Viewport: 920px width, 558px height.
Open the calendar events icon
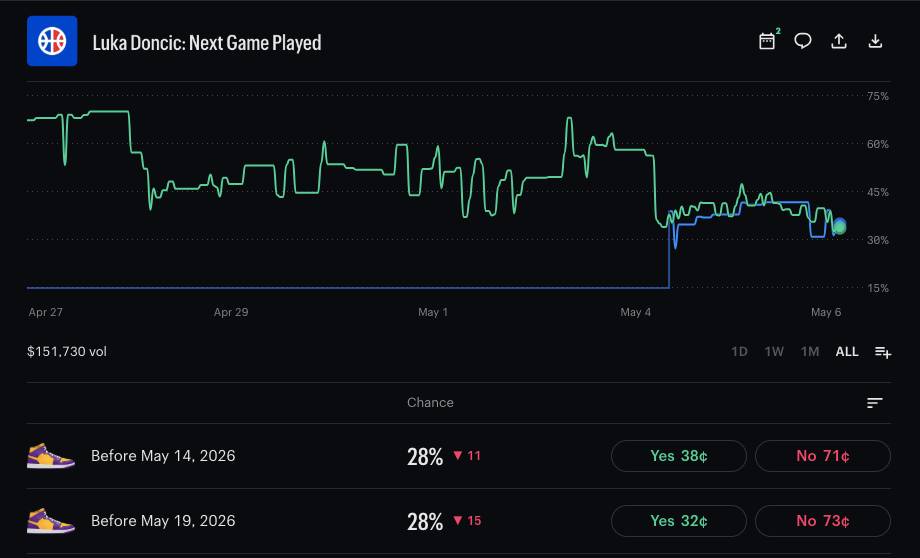tap(767, 41)
